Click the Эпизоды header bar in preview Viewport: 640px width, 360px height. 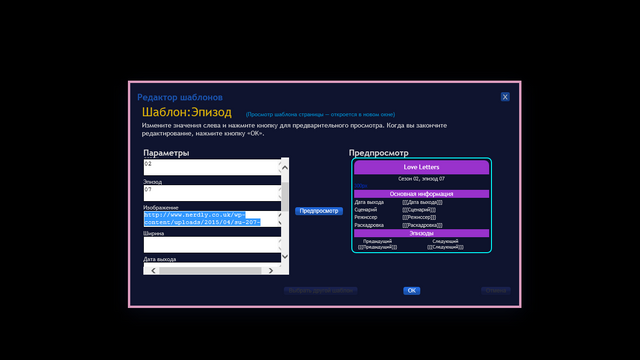coord(421,233)
